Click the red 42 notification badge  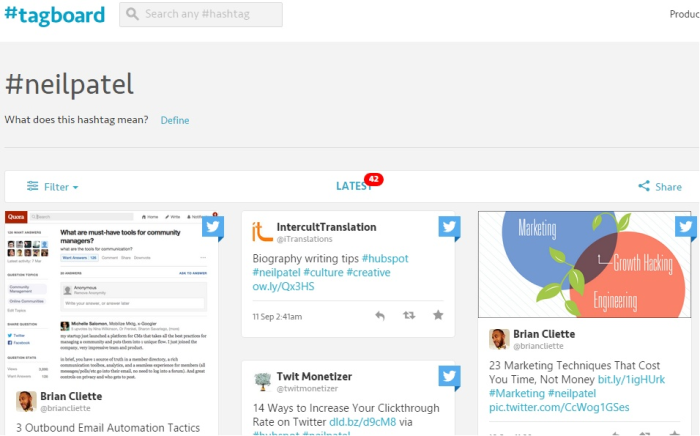pyautogui.click(x=374, y=179)
